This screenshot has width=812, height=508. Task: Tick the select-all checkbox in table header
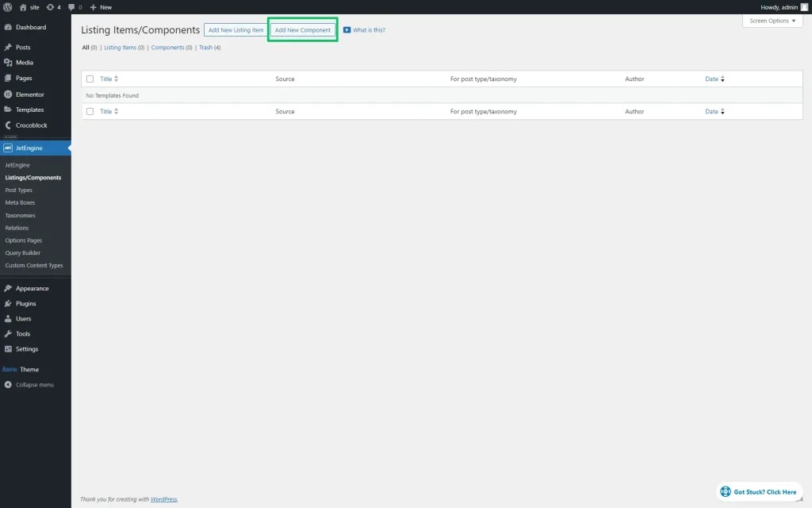[x=90, y=79]
